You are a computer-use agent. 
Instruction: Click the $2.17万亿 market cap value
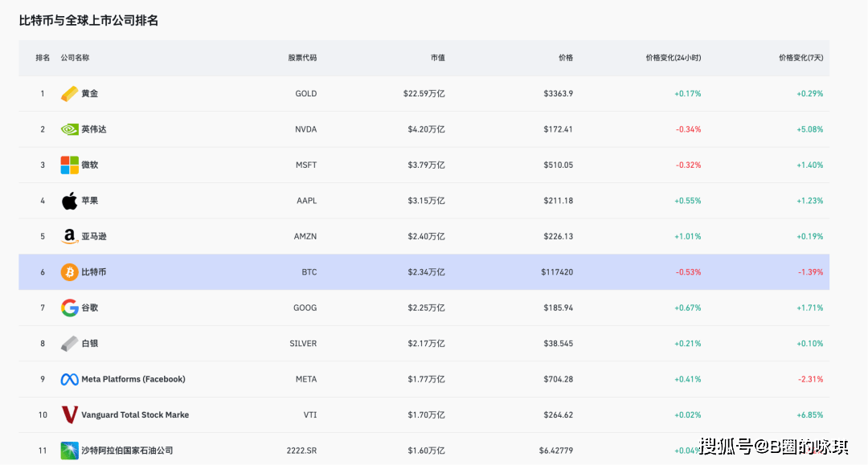tap(426, 344)
